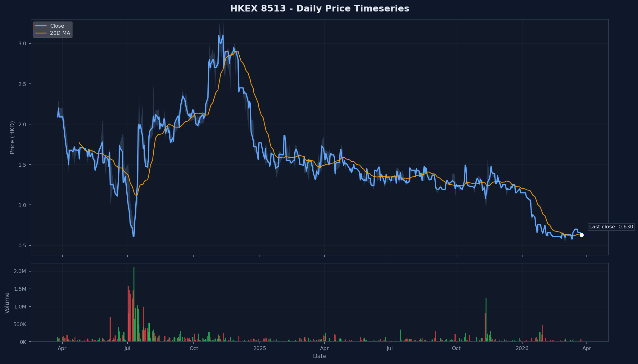This screenshot has width=638, height=364.
Task: Click the orange 20D MA legend swatch
Action: [x=41, y=33]
